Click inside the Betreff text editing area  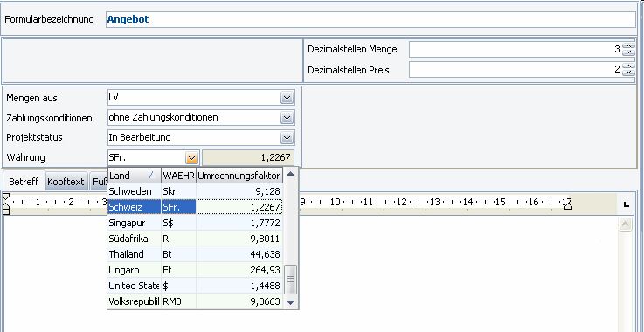click(x=310, y=273)
